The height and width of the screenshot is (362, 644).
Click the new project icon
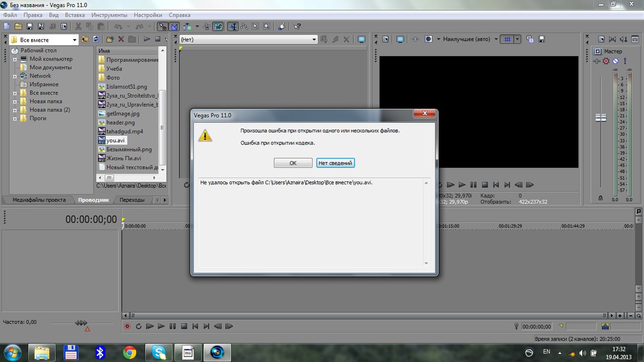(7, 27)
